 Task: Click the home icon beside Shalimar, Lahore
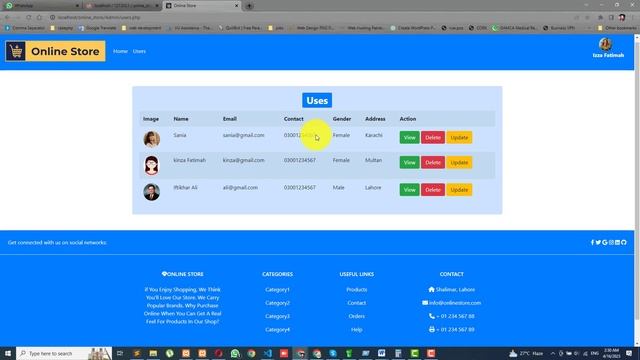[431, 289]
